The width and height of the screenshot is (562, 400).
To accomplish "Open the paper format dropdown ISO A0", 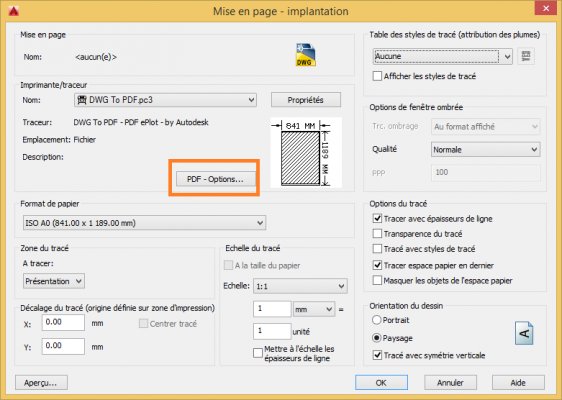I will pos(144,223).
